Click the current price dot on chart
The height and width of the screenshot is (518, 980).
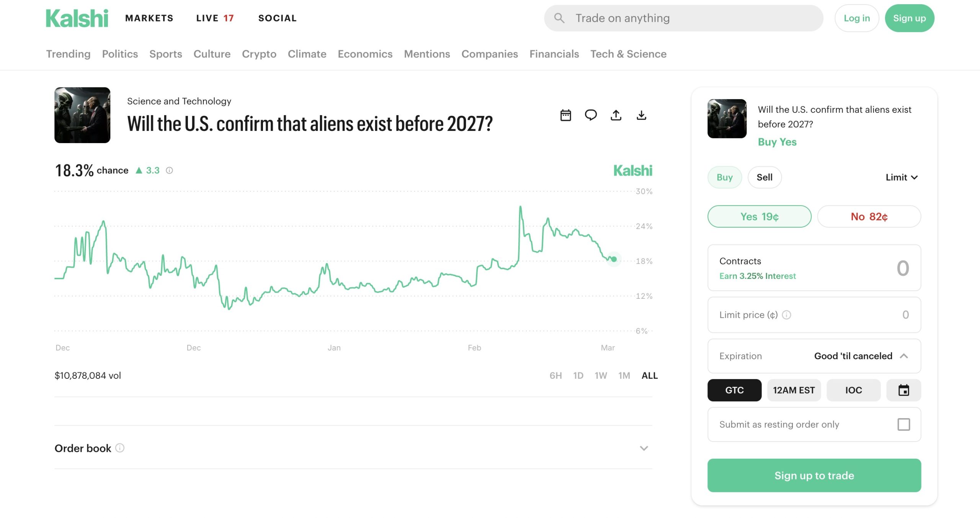click(x=614, y=259)
